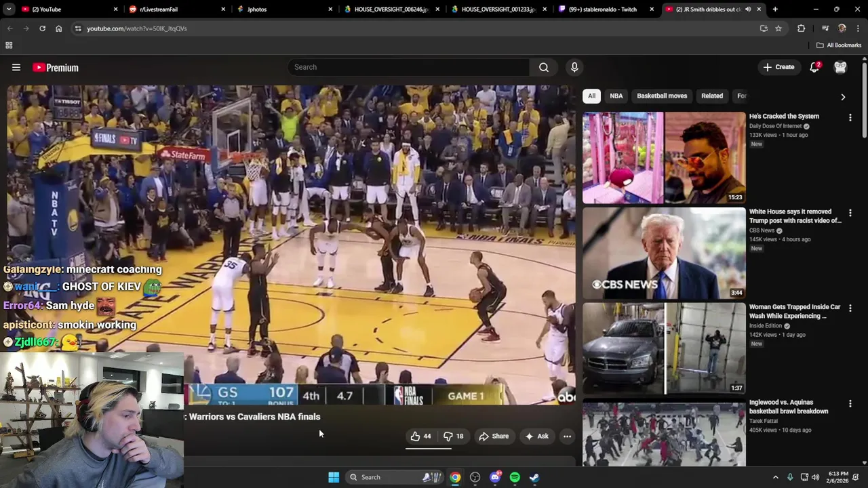The width and height of the screenshot is (868, 488).
Task: Open YouTube notifications bell
Action: (x=814, y=67)
